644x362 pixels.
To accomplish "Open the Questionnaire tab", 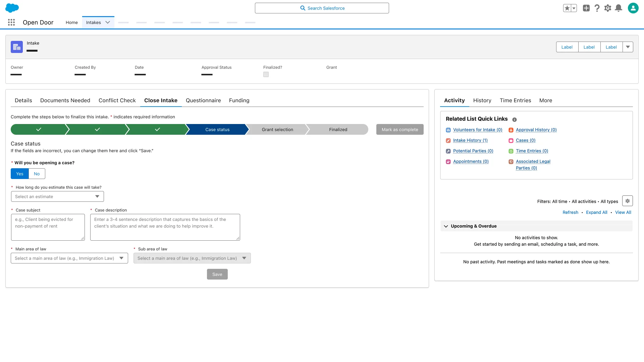I will point(203,101).
